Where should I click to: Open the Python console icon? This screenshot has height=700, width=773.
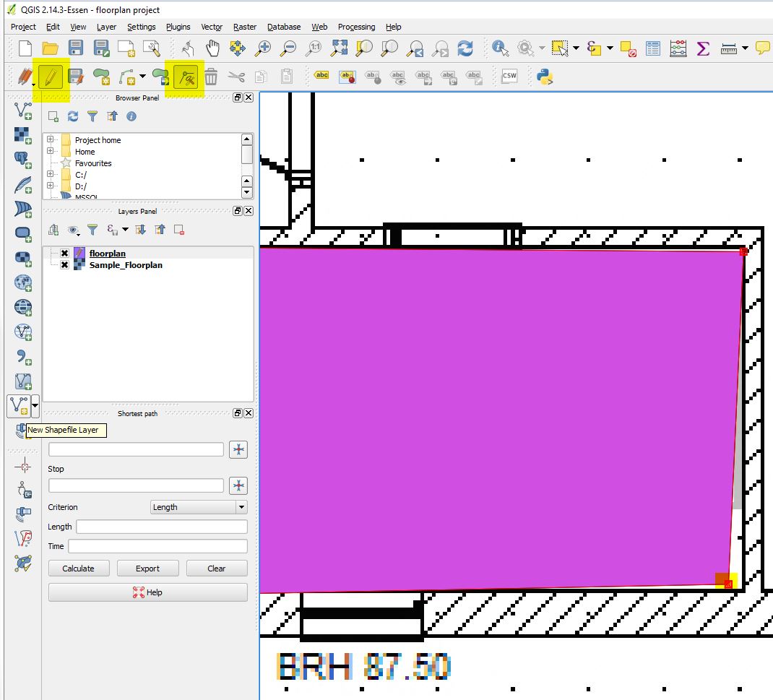pos(545,77)
